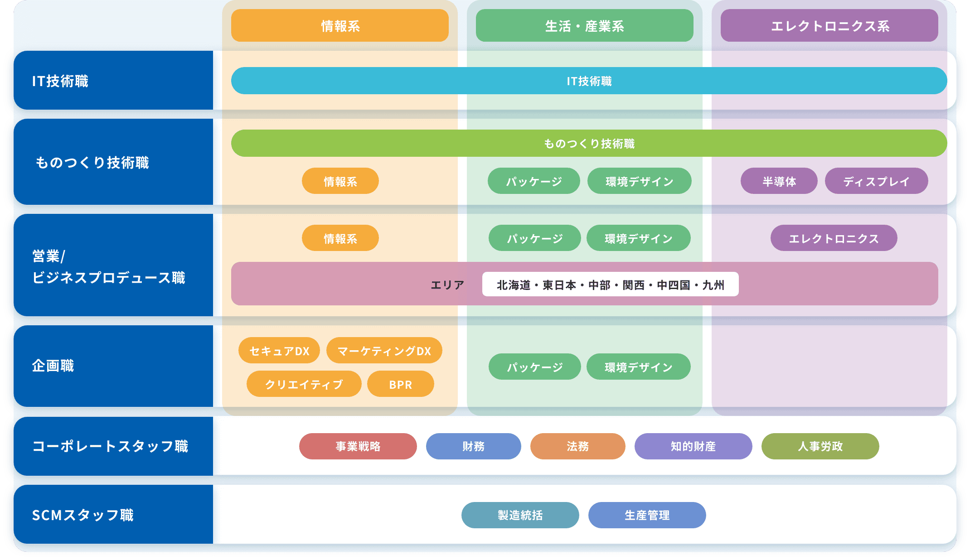Click the ディスプレイ purple pill
The height and width of the screenshot is (560, 970).
click(x=876, y=181)
